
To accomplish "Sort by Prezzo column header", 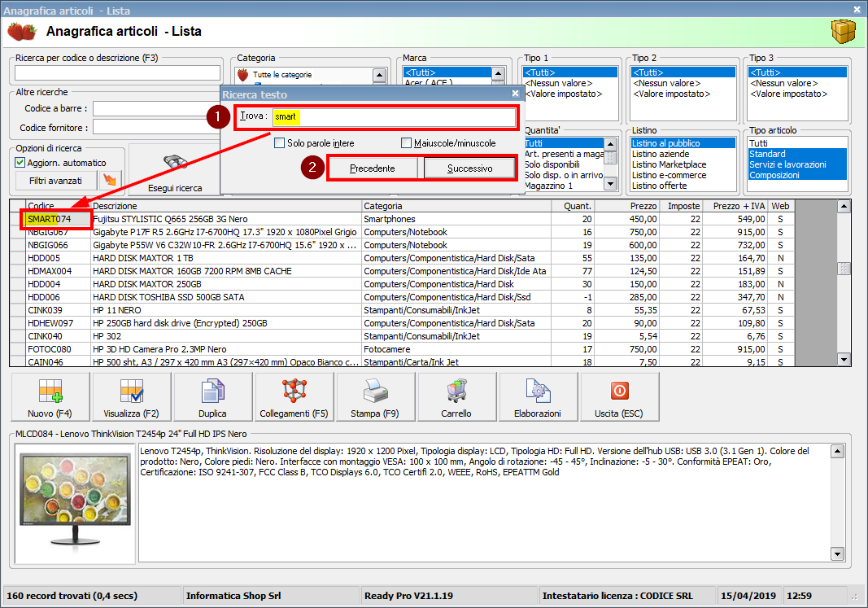I will pos(626,206).
